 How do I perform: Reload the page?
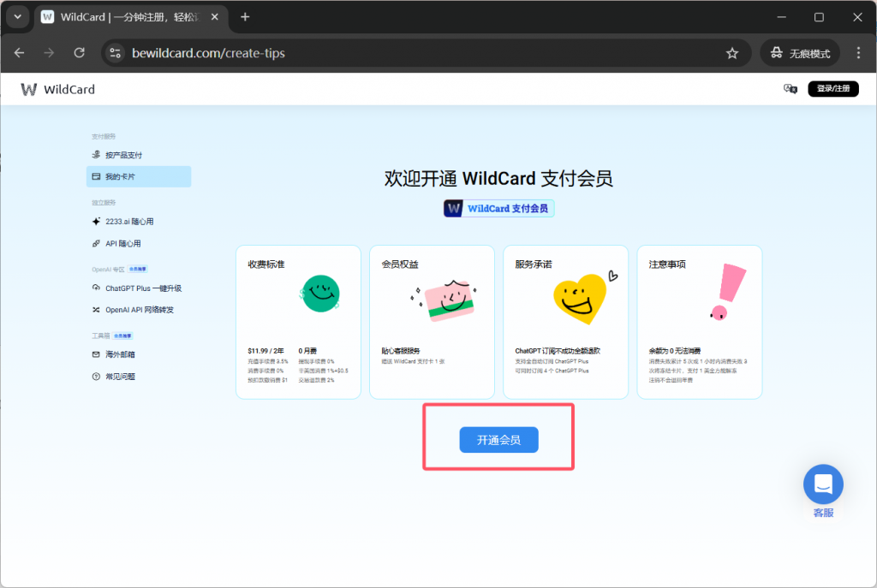[80, 53]
